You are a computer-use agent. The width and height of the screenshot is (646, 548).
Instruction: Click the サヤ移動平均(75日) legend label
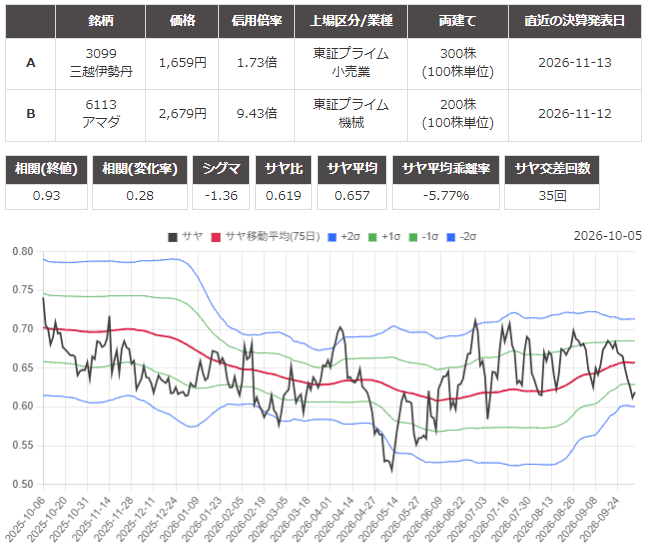pos(273,237)
